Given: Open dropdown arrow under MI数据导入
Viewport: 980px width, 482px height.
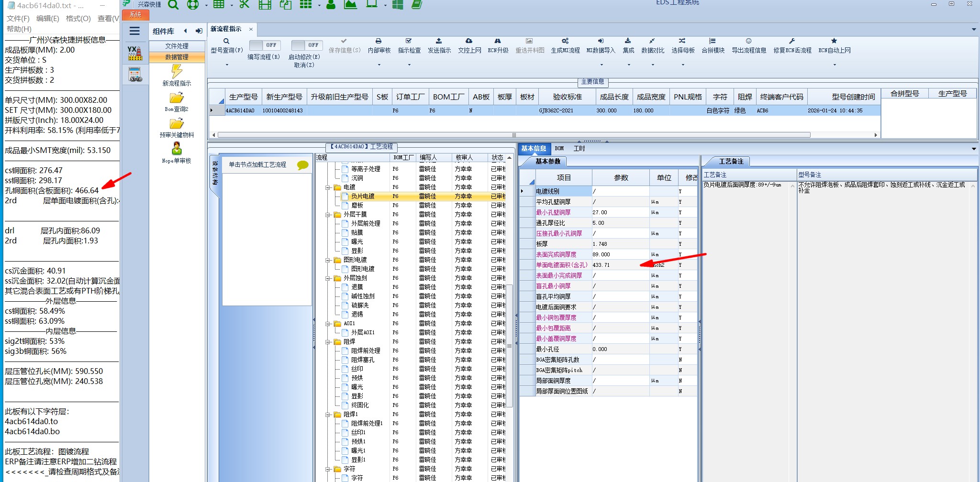Looking at the screenshot, I should [x=601, y=65].
